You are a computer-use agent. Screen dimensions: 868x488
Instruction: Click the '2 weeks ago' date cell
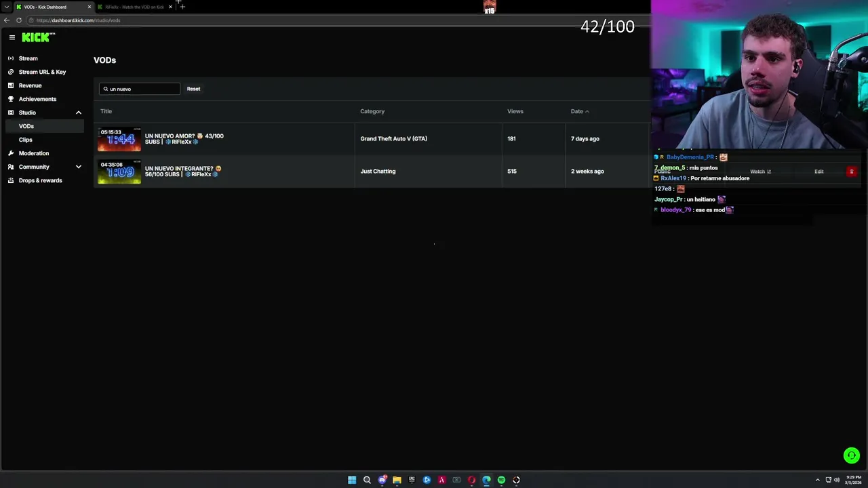[587, 171]
